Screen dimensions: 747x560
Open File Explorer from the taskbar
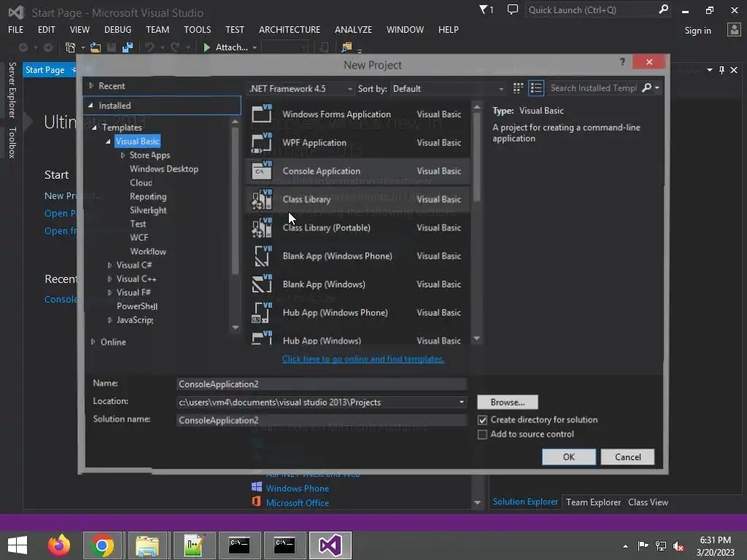pos(147,545)
